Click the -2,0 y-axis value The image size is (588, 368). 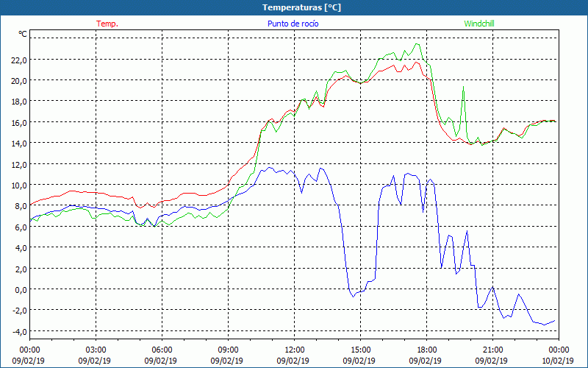pos(20,310)
